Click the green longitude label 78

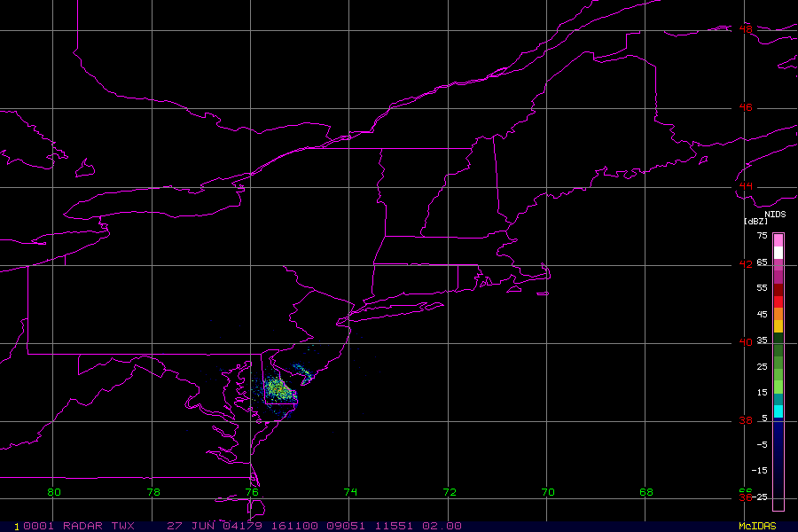153,492
